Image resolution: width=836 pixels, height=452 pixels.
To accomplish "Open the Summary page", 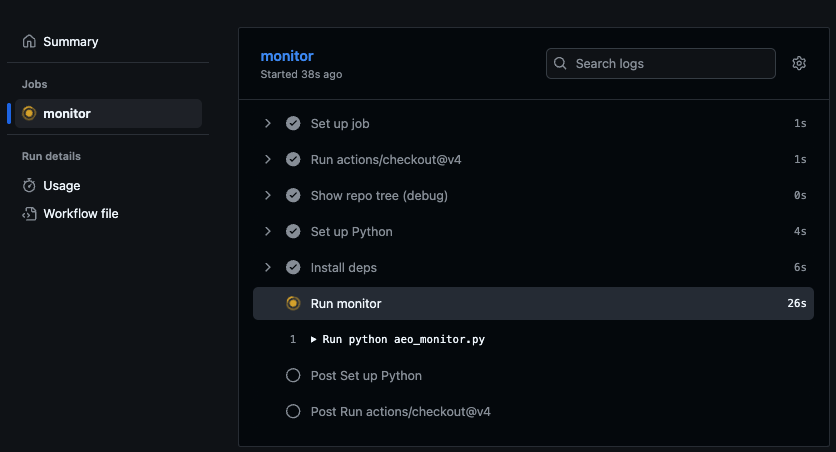I will [70, 42].
